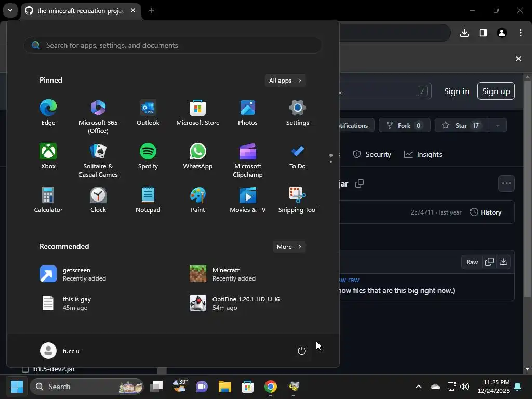This screenshot has width=532, height=399.
Task: Open Task View on the taskbar
Action: 156,387
